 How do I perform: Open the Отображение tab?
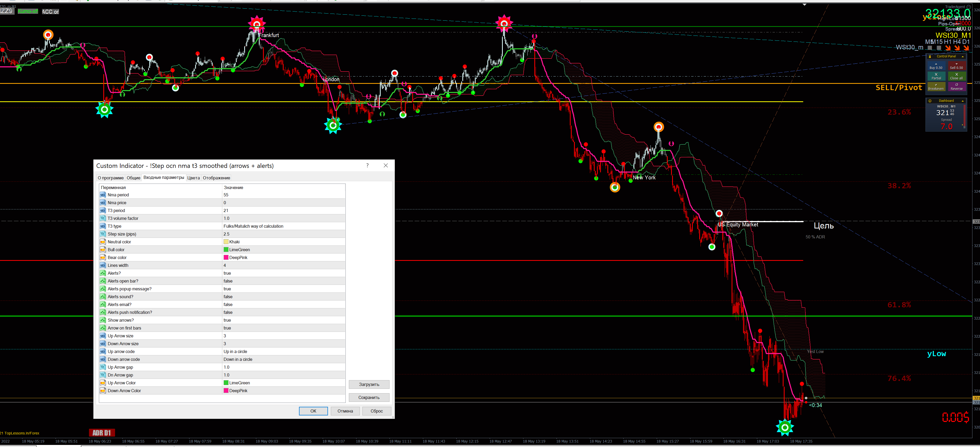216,178
